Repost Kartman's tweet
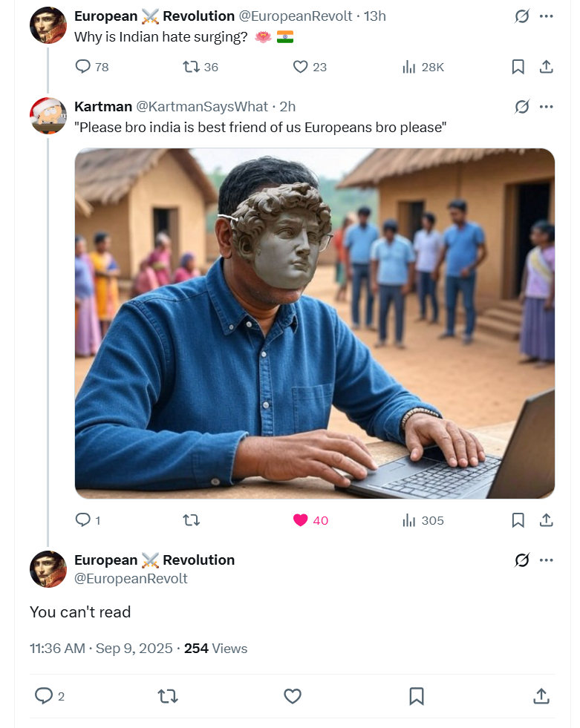This screenshot has height=728, width=580. point(191,520)
